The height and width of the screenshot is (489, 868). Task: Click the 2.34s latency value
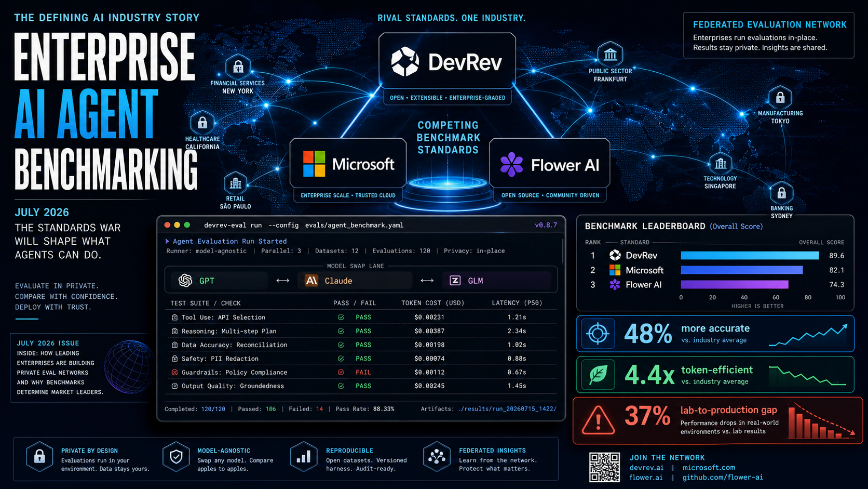517,331
